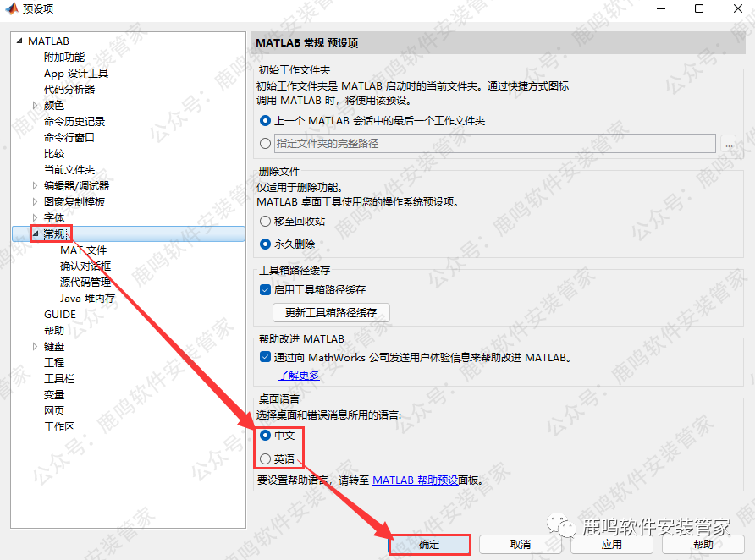
Task: Open 确认对话框 preferences
Action: point(85,266)
